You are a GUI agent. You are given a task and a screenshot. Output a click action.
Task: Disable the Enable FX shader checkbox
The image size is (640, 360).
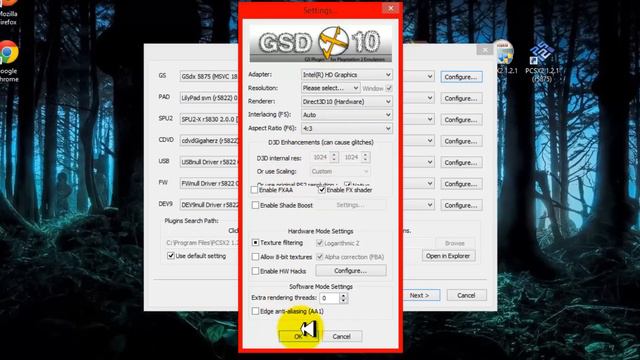pos(322,190)
